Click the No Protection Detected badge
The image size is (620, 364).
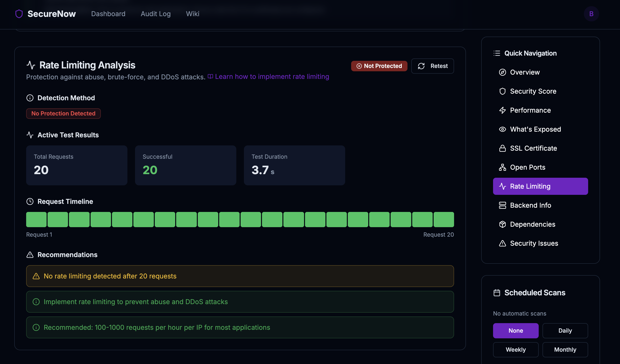tap(63, 113)
